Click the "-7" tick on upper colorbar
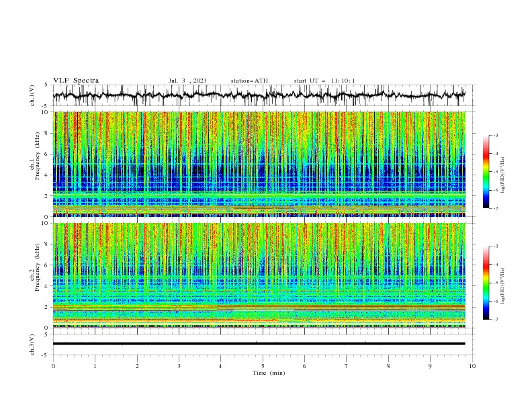Screen dimensions: 532x411 pos(495,208)
